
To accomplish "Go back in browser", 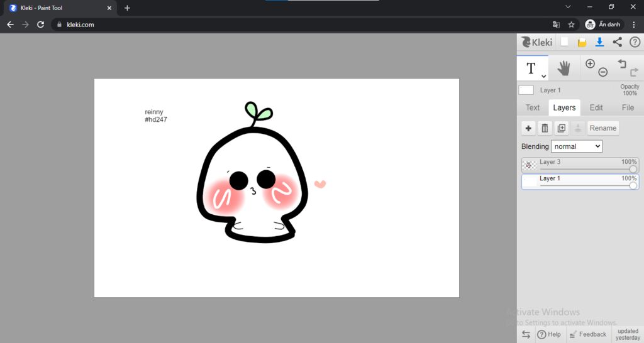I will [10, 24].
